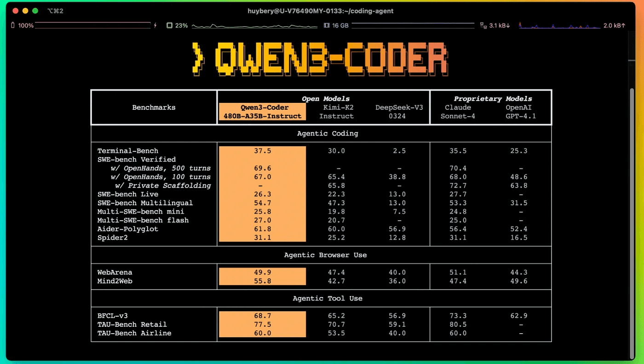Click the Open Models group header
The image size is (644, 364).
pyautogui.click(x=325, y=99)
